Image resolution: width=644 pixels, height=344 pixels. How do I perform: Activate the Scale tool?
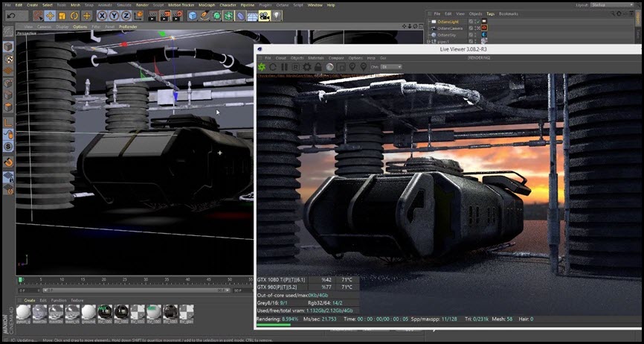(x=62, y=16)
